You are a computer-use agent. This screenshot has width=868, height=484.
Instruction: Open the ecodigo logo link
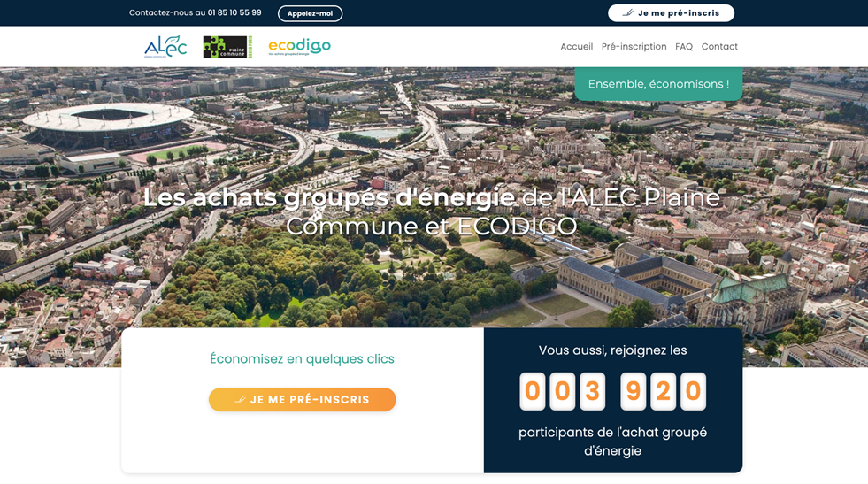(299, 47)
